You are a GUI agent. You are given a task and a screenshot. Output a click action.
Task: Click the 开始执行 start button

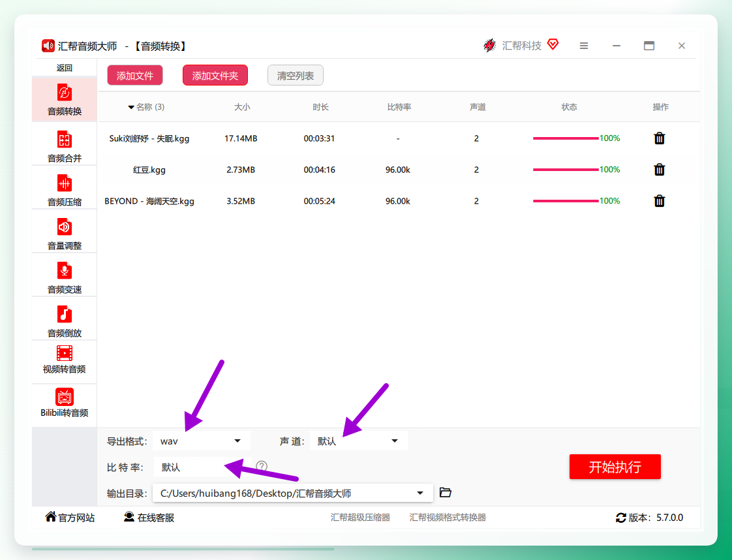(x=615, y=467)
